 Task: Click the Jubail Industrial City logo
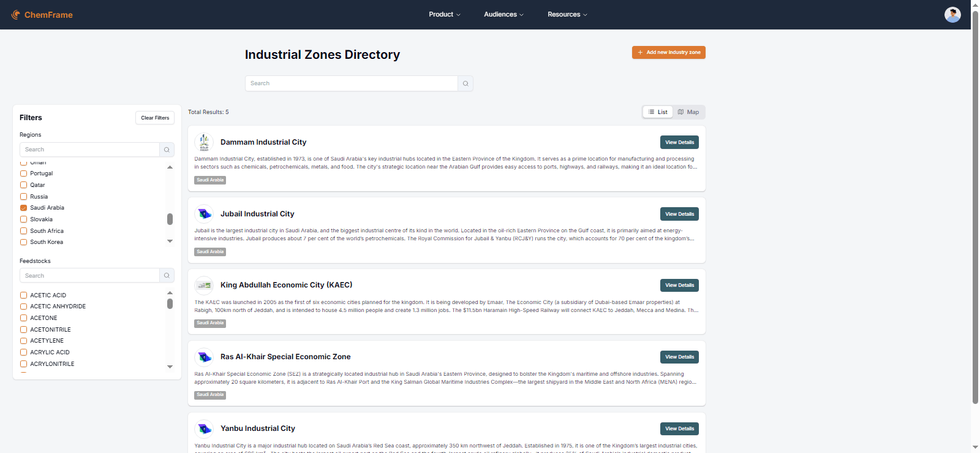click(204, 214)
